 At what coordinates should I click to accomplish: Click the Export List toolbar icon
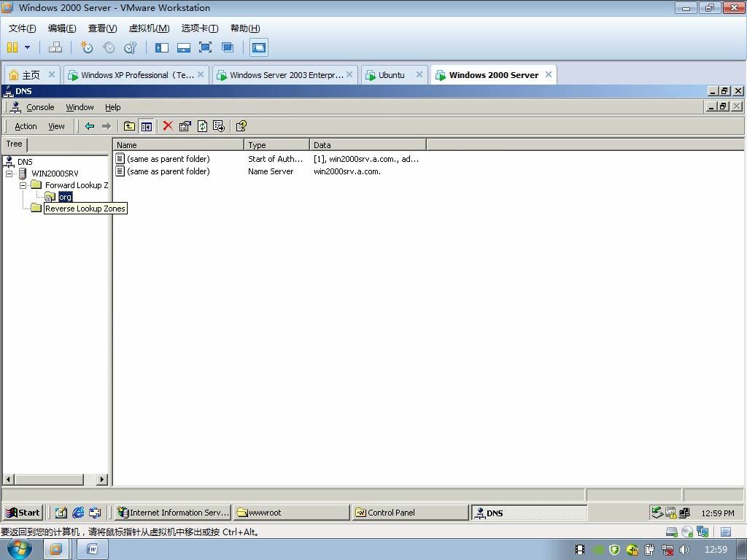(219, 126)
